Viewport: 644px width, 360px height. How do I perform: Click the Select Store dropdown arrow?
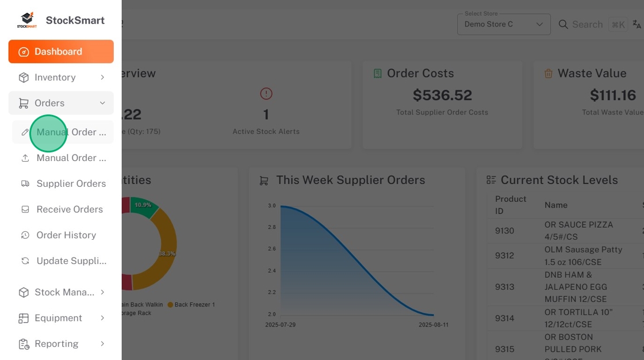[539, 24]
